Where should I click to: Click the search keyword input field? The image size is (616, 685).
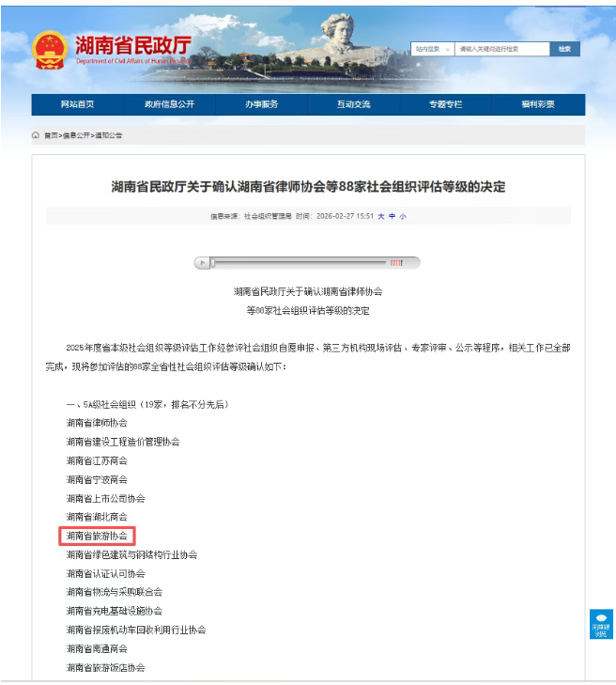(x=502, y=49)
